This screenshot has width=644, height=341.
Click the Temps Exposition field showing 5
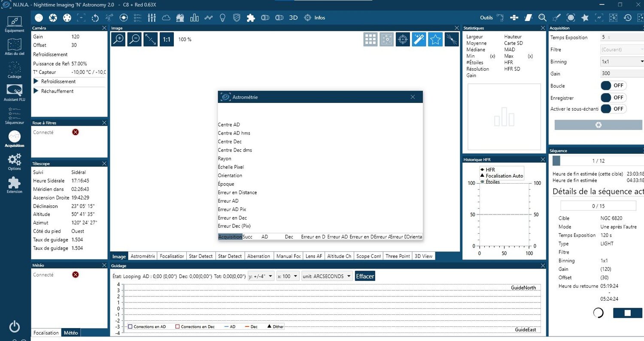[622, 37]
